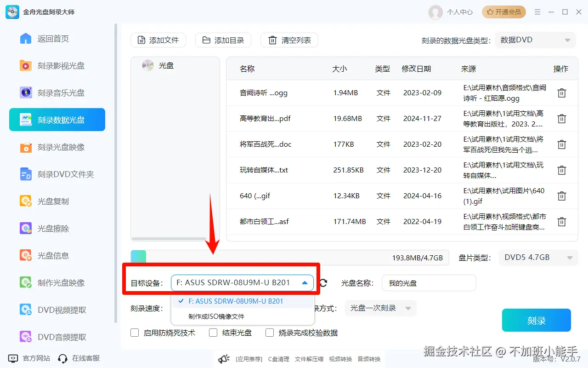588x368 pixels.
Task: Open 官方网站 link
Action: click(x=30, y=358)
